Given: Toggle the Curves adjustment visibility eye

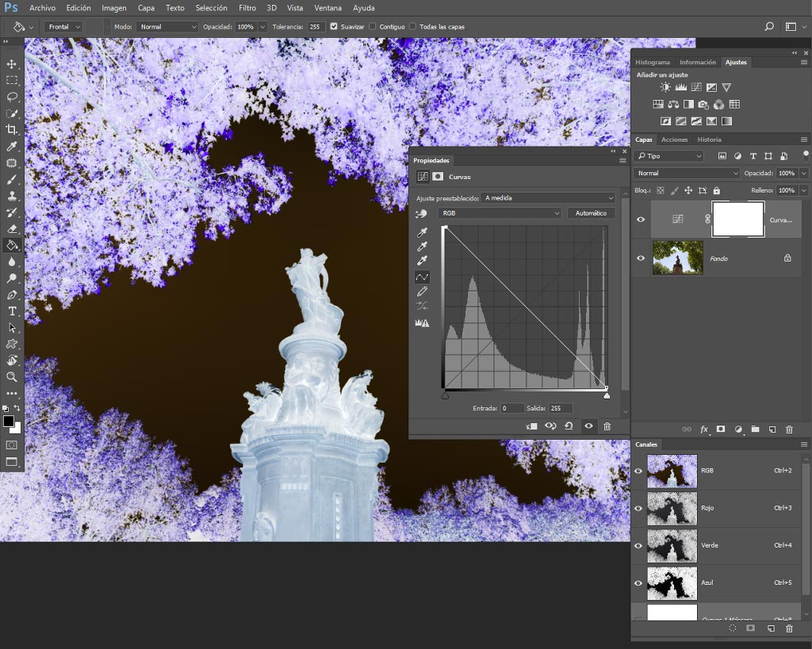Looking at the screenshot, I should point(589,426).
